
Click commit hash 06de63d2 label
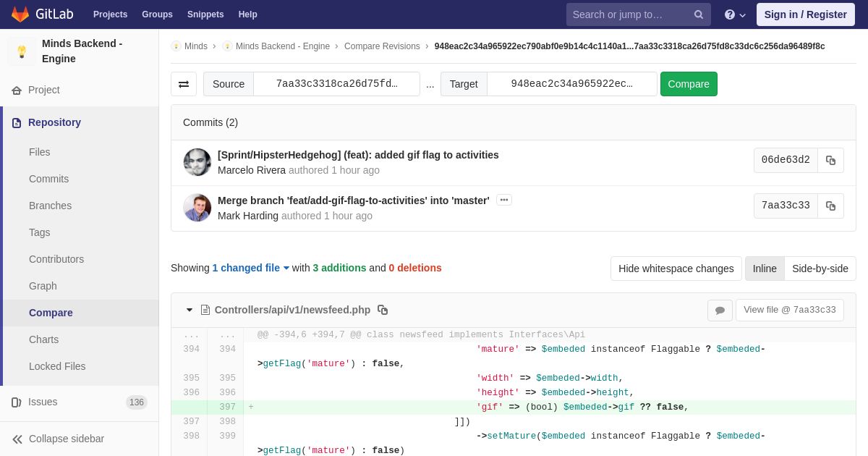[786, 161]
